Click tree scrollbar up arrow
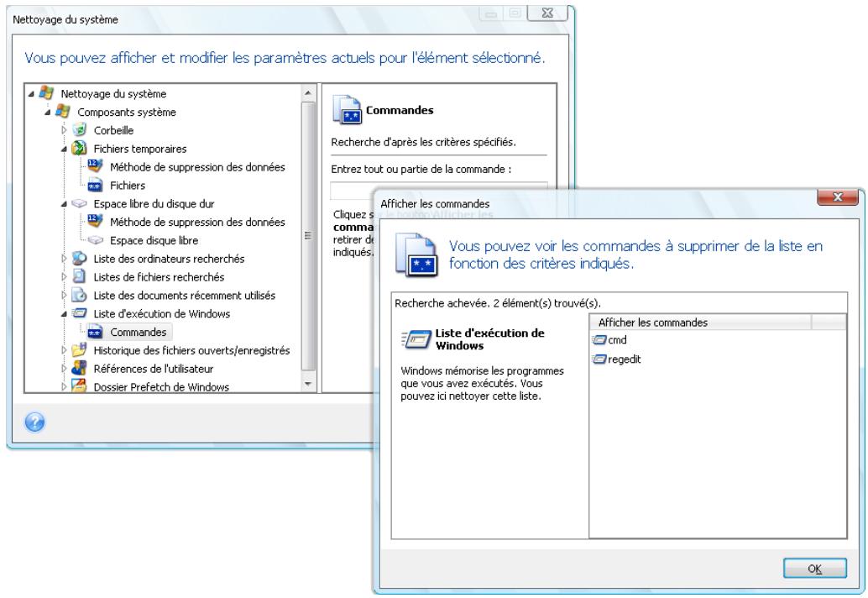 [x=308, y=93]
